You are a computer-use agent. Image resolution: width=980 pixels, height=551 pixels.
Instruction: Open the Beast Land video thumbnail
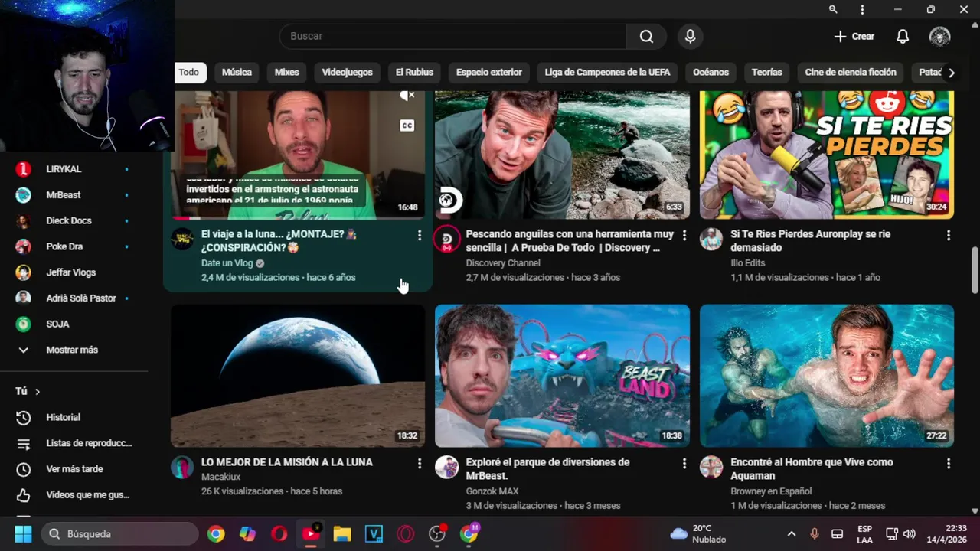[562, 376]
